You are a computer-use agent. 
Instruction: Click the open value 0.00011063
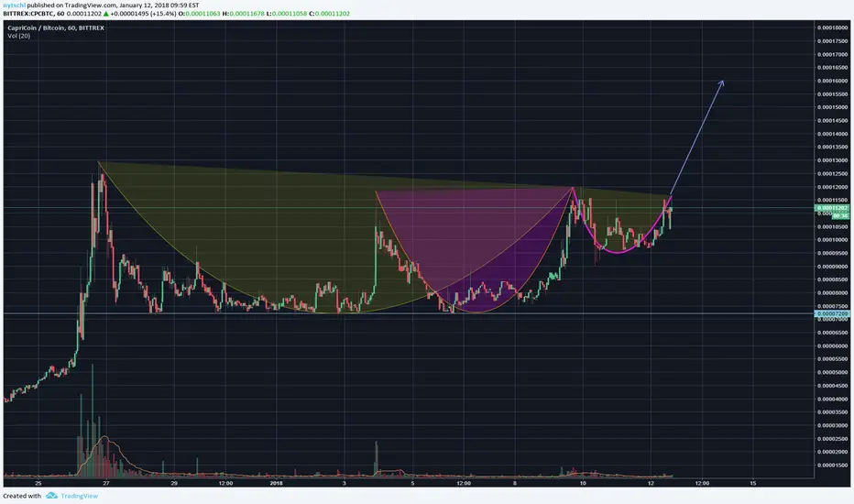tap(203, 13)
